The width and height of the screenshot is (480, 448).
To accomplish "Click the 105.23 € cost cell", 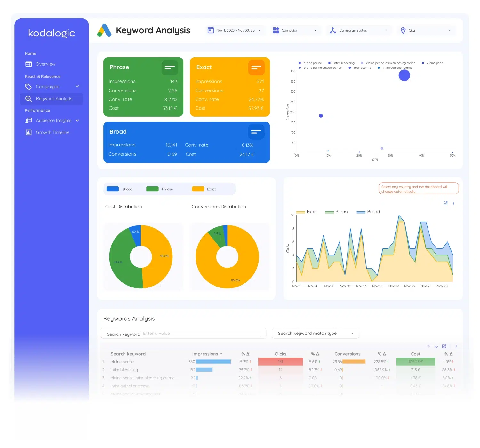I will pyautogui.click(x=416, y=362).
